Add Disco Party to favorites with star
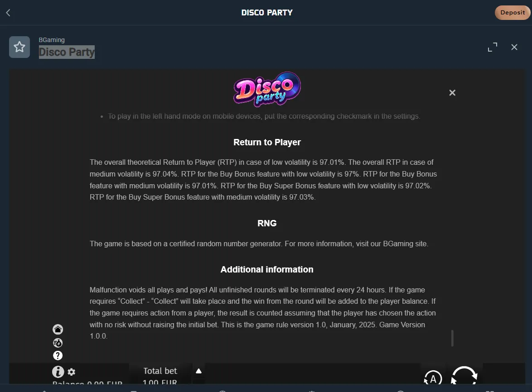 tap(19, 47)
